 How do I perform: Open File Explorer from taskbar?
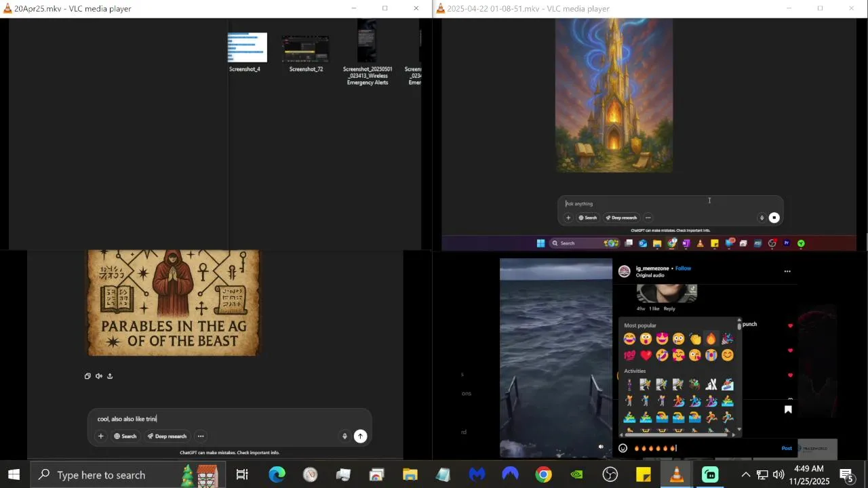pyautogui.click(x=410, y=475)
